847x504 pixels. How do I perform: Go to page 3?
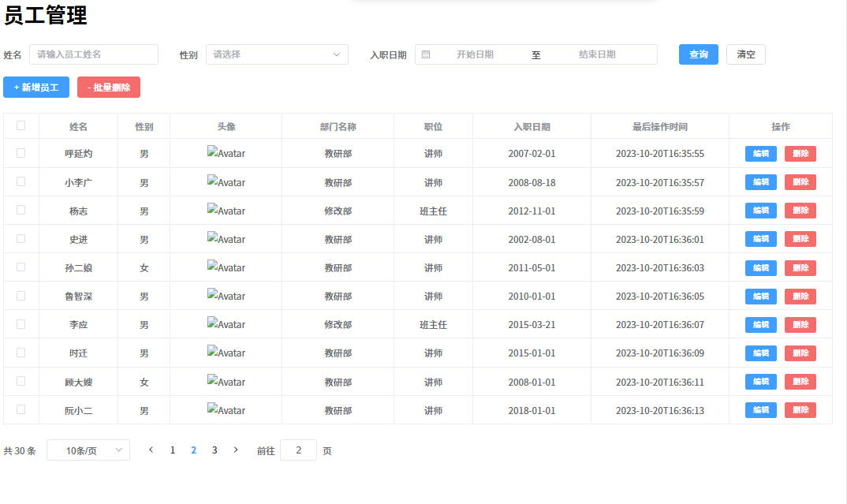point(215,450)
